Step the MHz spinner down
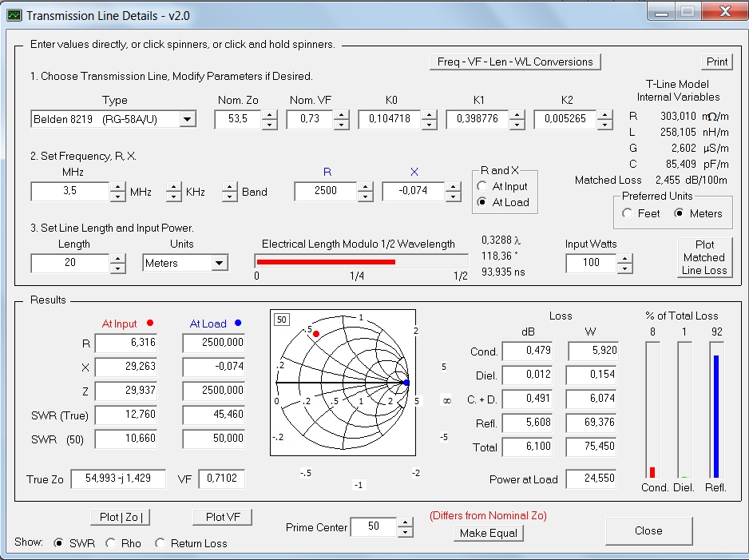 [117, 197]
